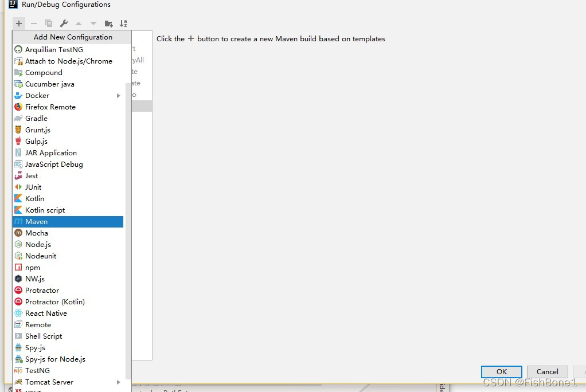
Task: Expand the Tomcat Server submenu arrow
Action: coord(119,382)
